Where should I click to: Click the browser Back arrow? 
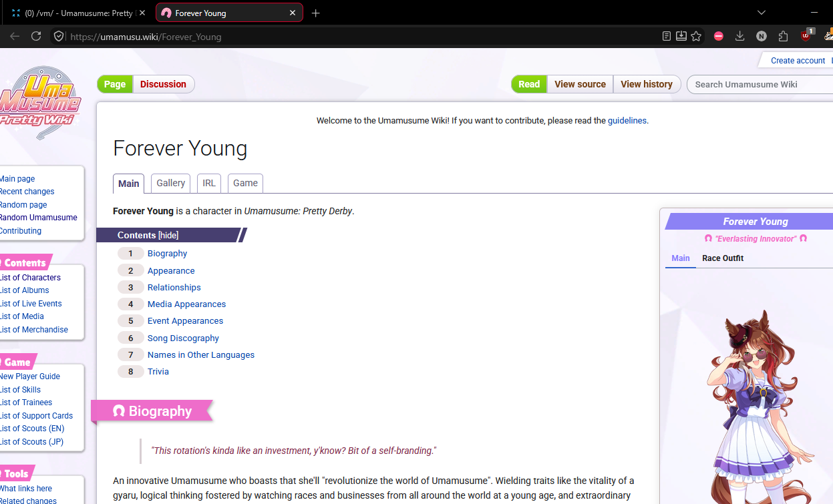[x=15, y=36]
